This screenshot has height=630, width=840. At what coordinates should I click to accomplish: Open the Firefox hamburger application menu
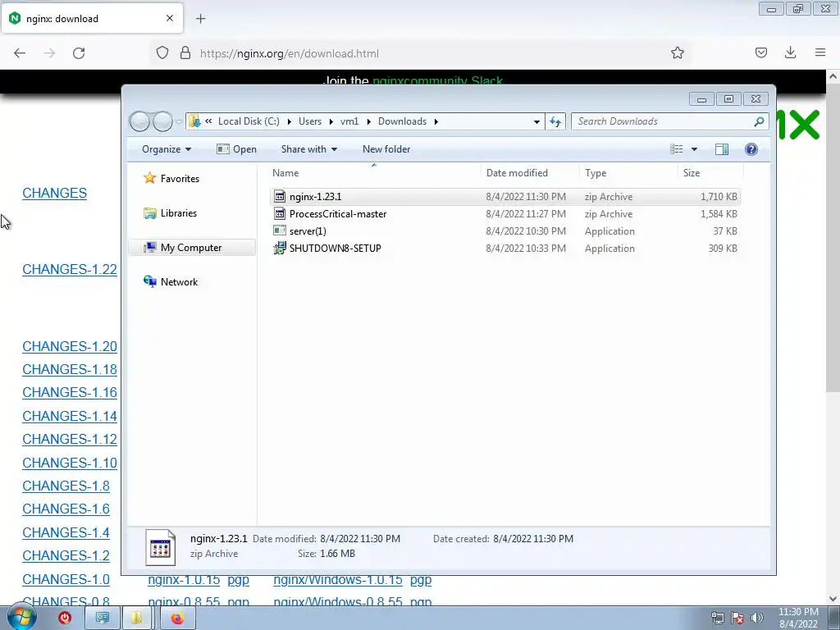click(819, 52)
